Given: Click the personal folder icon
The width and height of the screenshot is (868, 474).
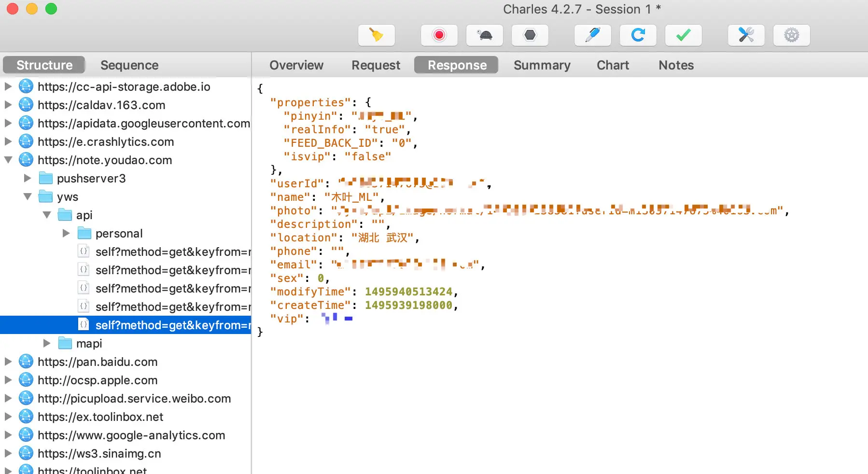Looking at the screenshot, I should [84, 234].
